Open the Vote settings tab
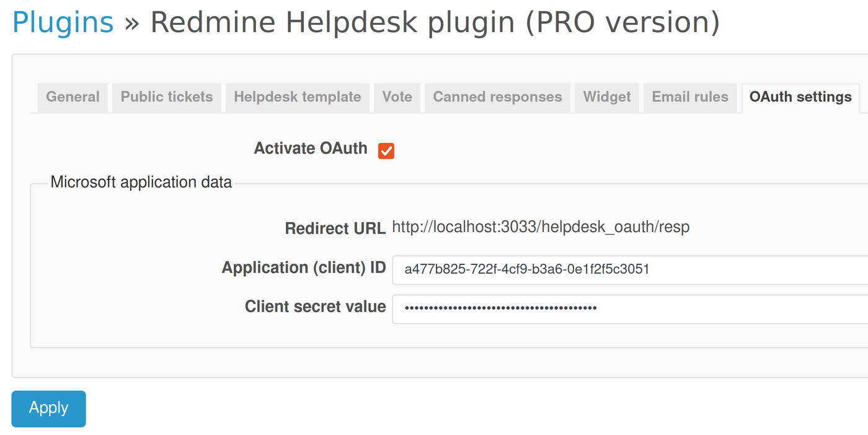This screenshot has height=435, width=868. click(397, 97)
